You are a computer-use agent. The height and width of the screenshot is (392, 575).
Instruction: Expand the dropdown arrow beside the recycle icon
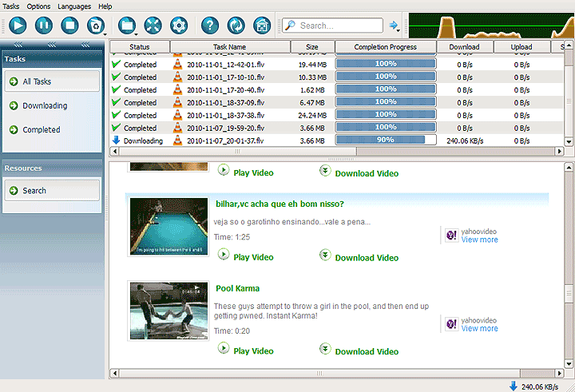[x=106, y=32]
